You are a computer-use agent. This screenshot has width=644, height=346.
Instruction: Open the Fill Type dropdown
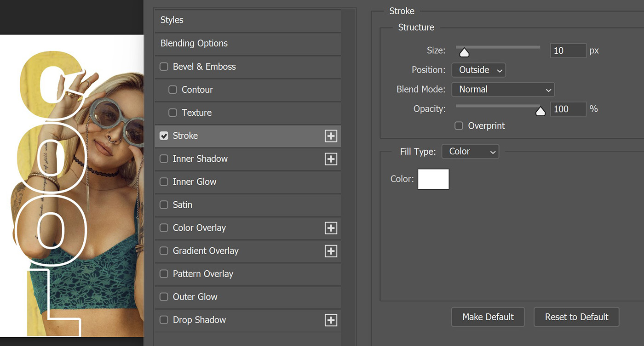pyautogui.click(x=470, y=152)
